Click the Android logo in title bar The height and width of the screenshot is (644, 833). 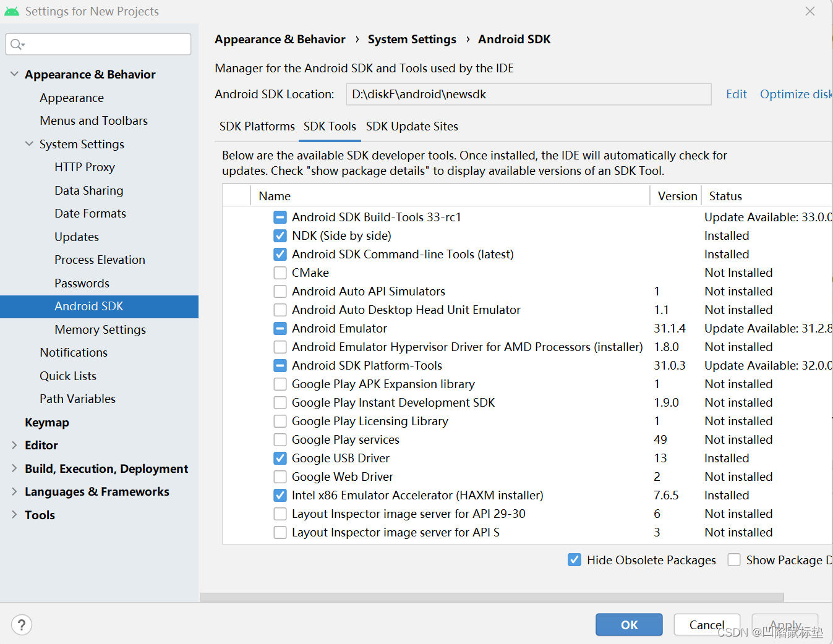(x=12, y=11)
